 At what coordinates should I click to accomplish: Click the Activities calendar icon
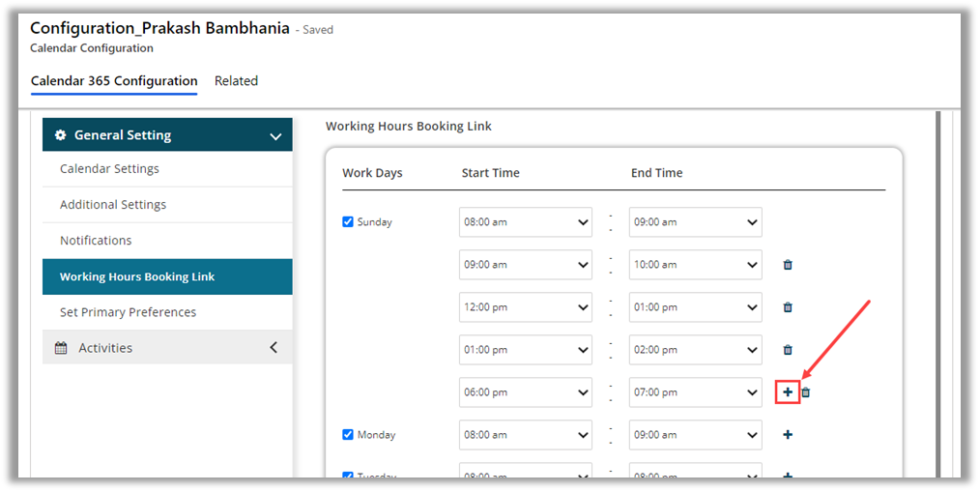61,348
